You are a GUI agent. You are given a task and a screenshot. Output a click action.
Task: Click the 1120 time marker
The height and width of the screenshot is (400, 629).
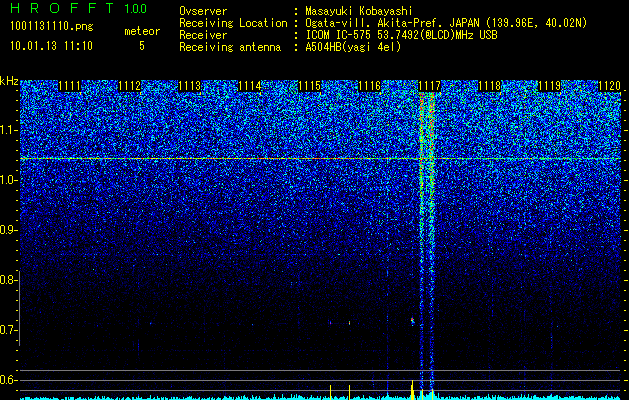tap(609, 86)
